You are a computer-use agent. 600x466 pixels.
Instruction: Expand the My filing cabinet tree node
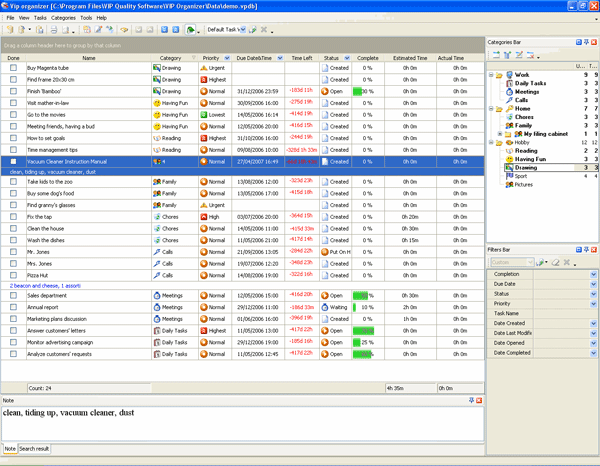[500, 134]
